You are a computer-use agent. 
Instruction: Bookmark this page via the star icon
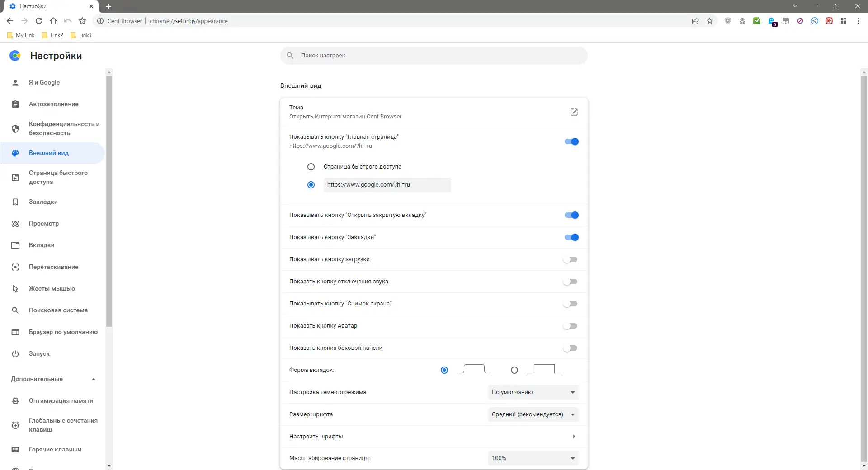pyautogui.click(x=710, y=21)
